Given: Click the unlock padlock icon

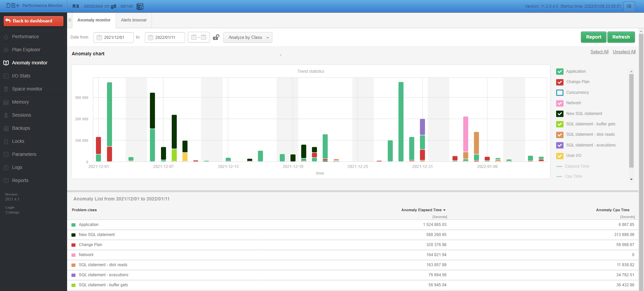Looking at the screenshot, I should pyautogui.click(x=216, y=37).
